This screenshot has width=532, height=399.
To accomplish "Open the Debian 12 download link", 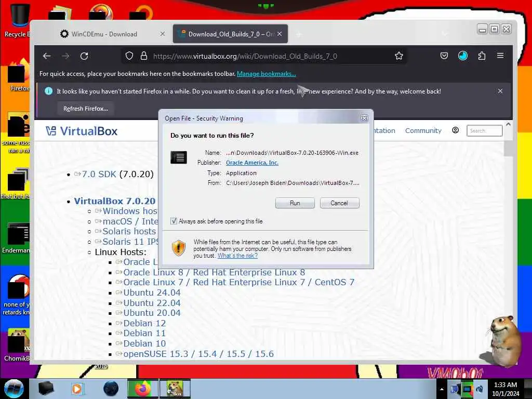I will 144,323.
